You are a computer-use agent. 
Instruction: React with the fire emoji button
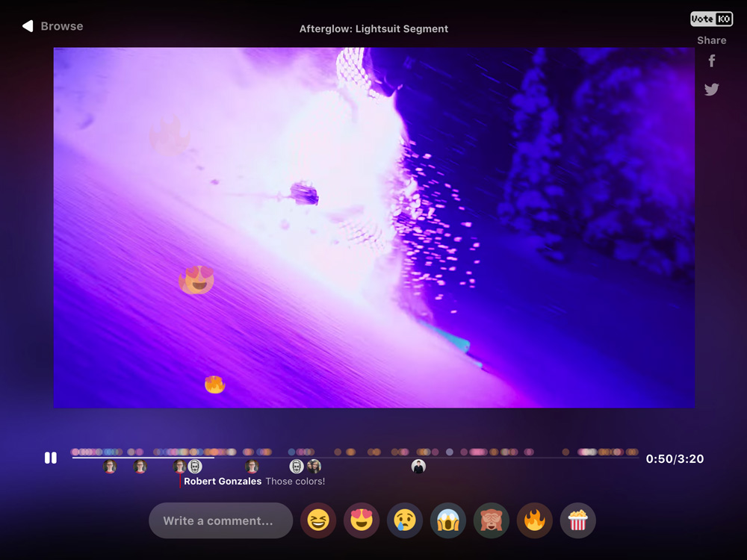tap(535, 520)
